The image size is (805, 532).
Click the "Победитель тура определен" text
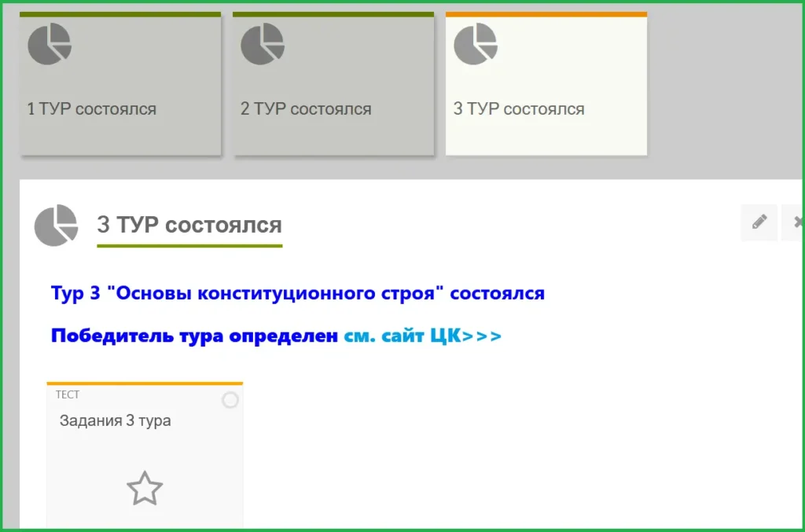click(x=194, y=336)
